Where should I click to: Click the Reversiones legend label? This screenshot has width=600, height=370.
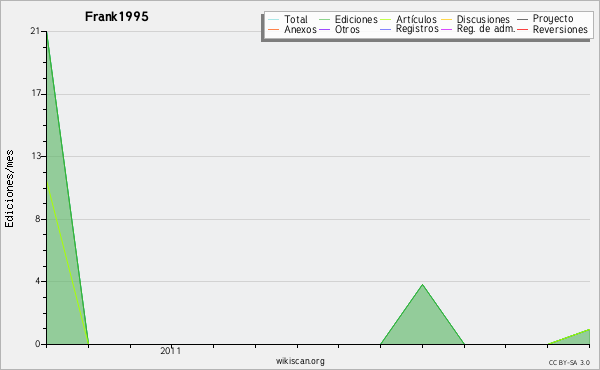click(560, 29)
